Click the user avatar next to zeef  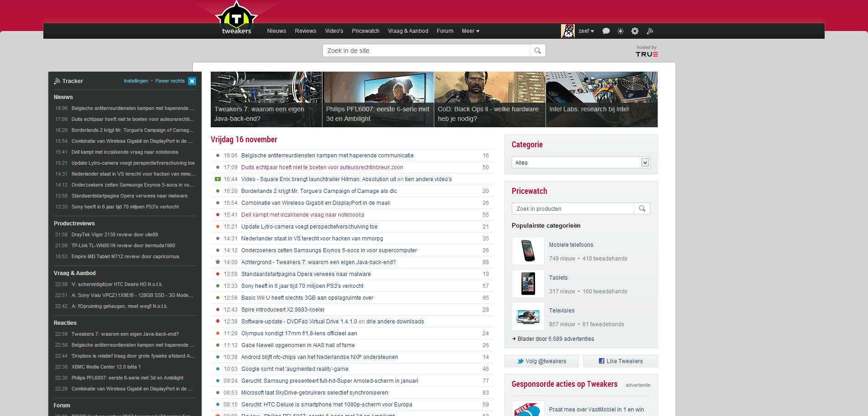pyautogui.click(x=568, y=31)
